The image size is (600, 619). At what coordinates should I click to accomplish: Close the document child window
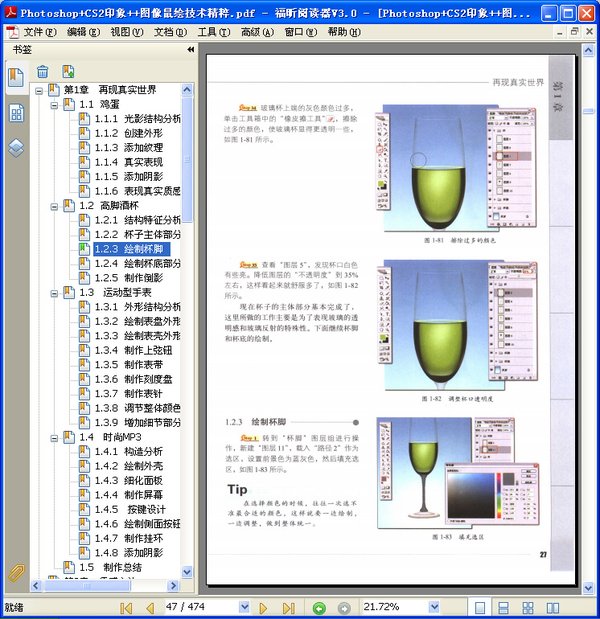[x=589, y=31]
